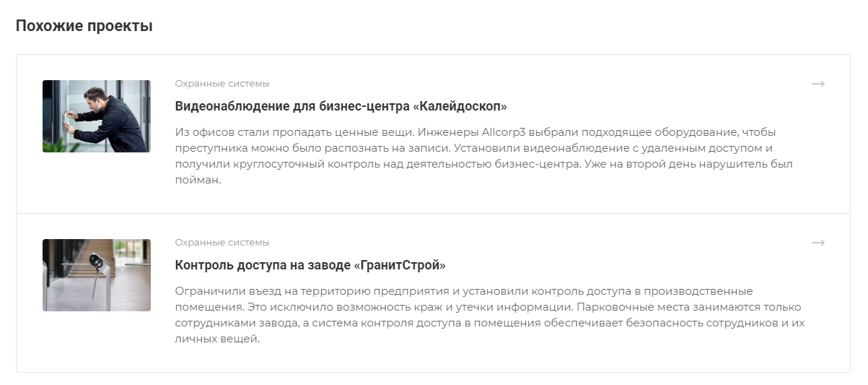
Task: Open «Контроль доступа на заводе «ГранитСтрой»» title
Action: [x=310, y=265]
